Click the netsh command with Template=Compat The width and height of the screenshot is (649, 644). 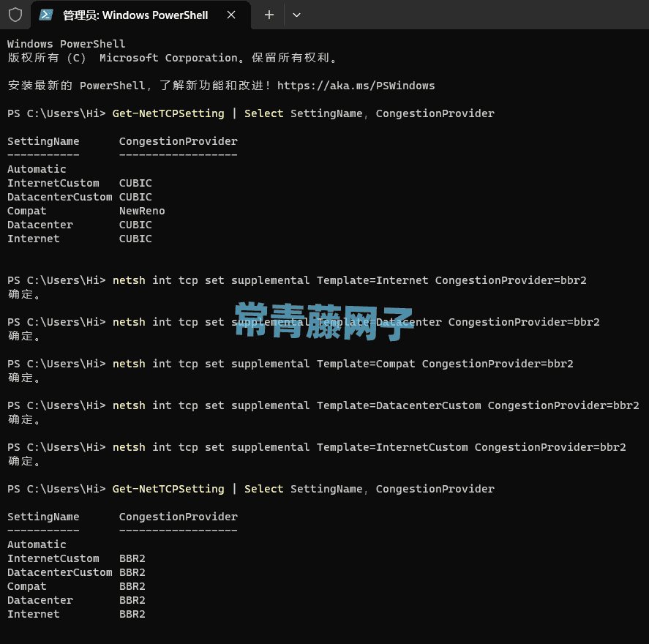pyautogui.click(x=290, y=364)
